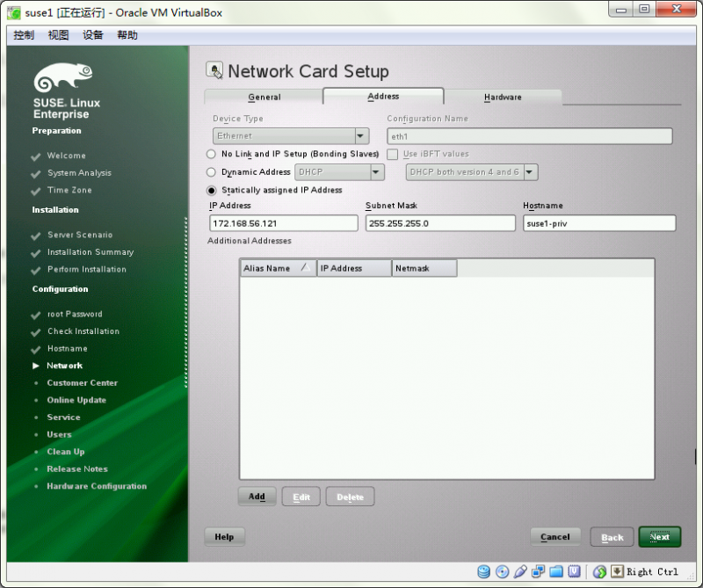
Task: Switch to the Hardware tab
Action: 504,97
